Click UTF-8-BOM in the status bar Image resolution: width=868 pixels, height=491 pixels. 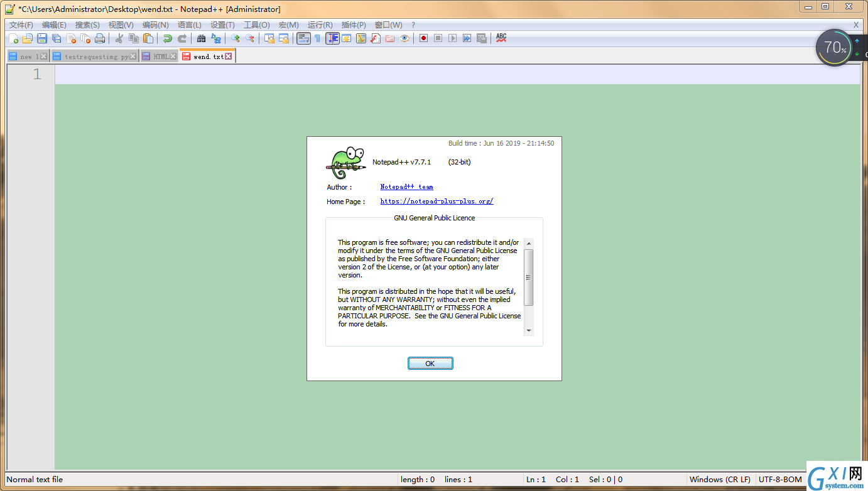(780, 479)
